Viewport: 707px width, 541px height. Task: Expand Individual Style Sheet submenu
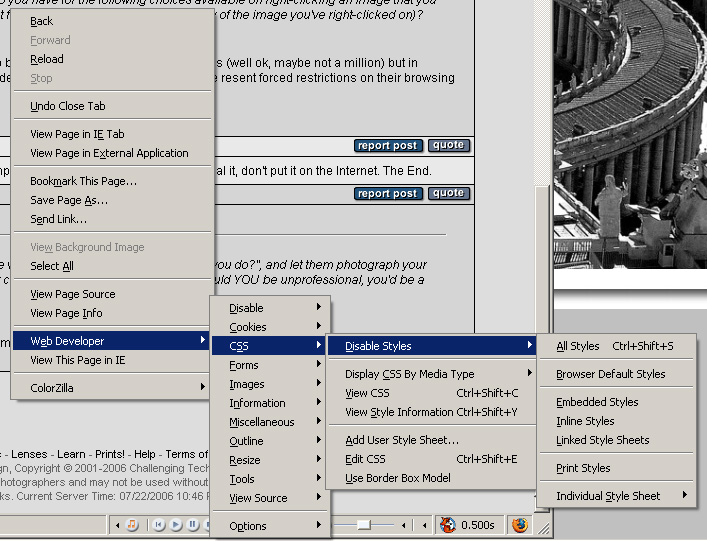tap(616, 496)
